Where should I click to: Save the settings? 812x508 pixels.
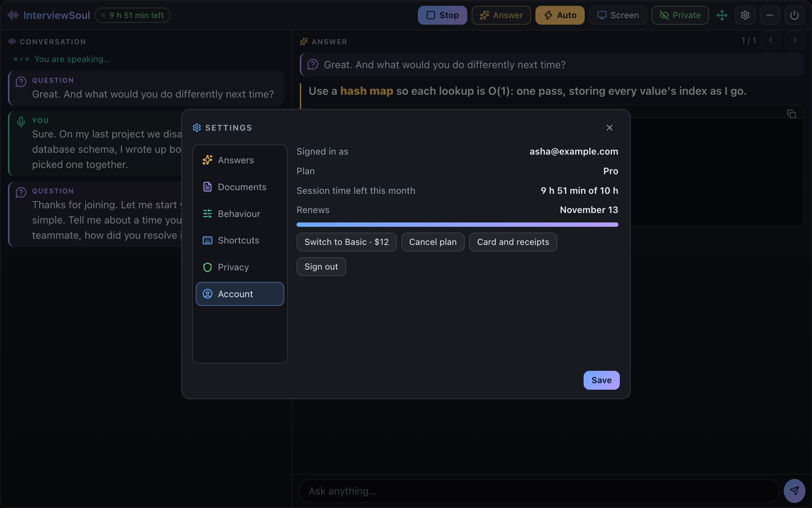pyautogui.click(x=601, y=380)
